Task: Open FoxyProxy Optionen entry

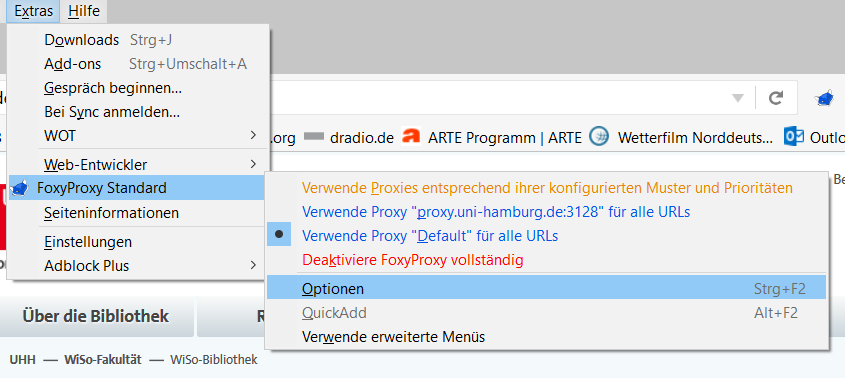Action: pos(546,289)
